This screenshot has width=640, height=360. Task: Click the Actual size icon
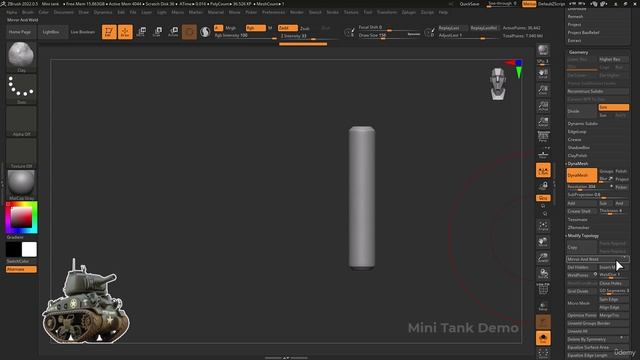(x=543, y=106)
